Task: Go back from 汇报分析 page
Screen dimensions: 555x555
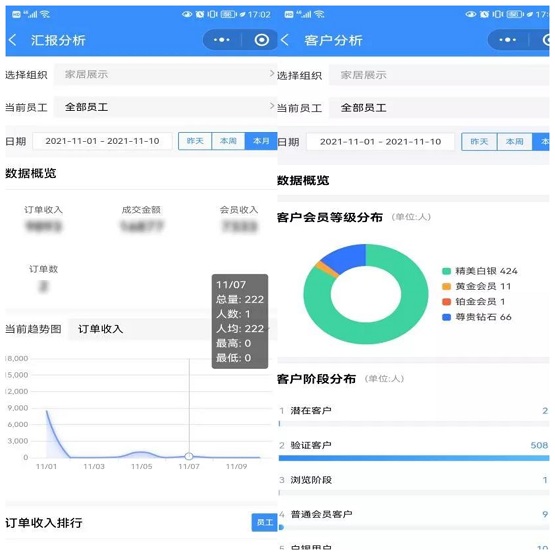Action: (x=12, y=40)
